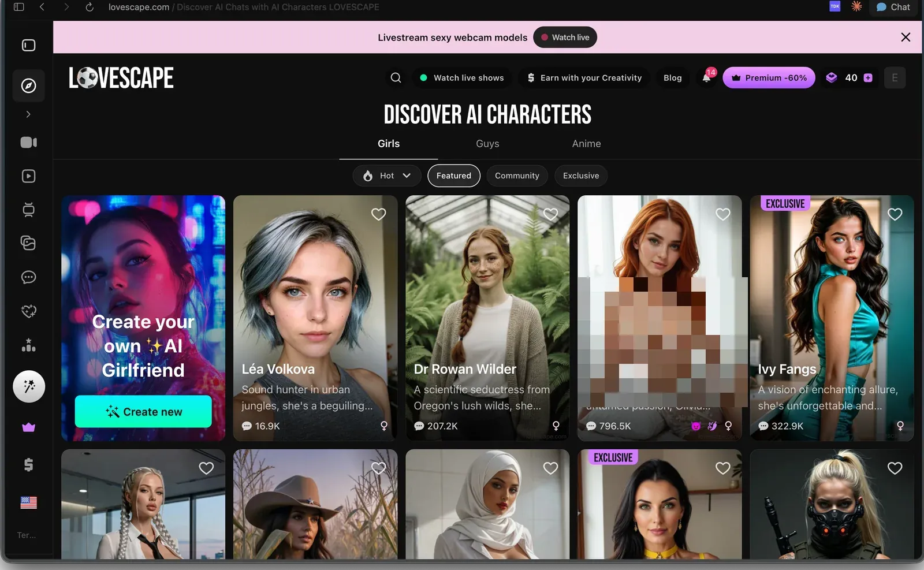This screenshot has width=924, height=570.
Task: Click Create new AI girlfriend button
Action: [143, 412]
